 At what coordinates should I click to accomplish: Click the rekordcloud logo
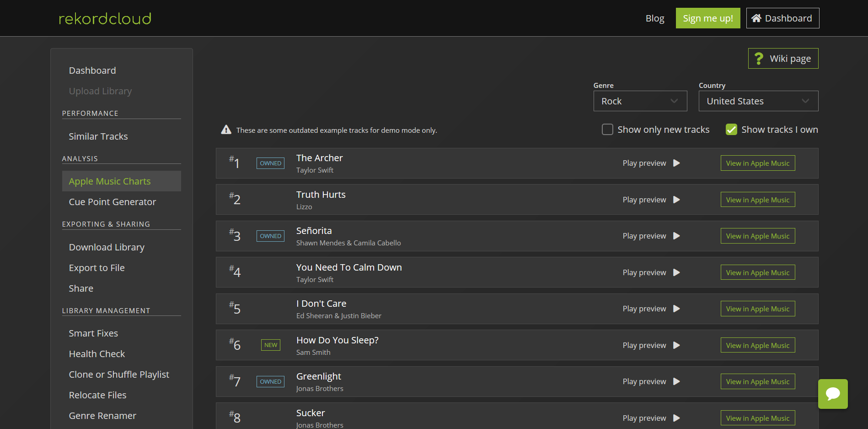[105, 18]
